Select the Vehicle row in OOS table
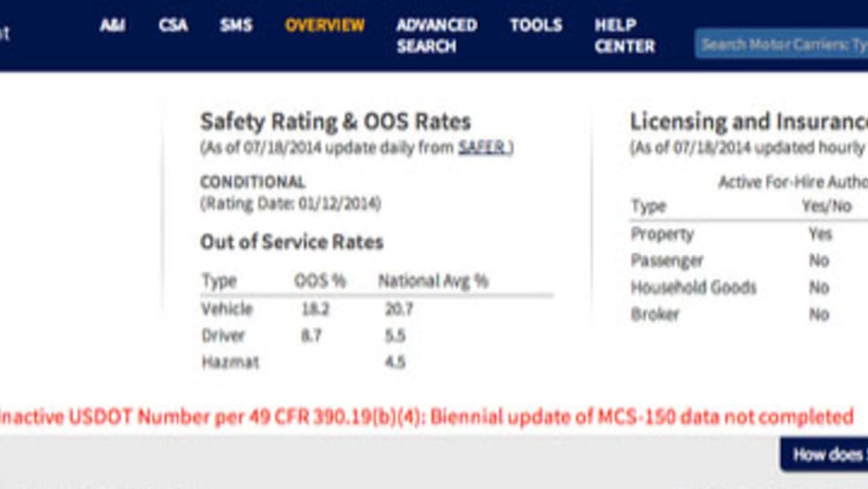Screen dimensions: 868x489 tap(227, 309)
